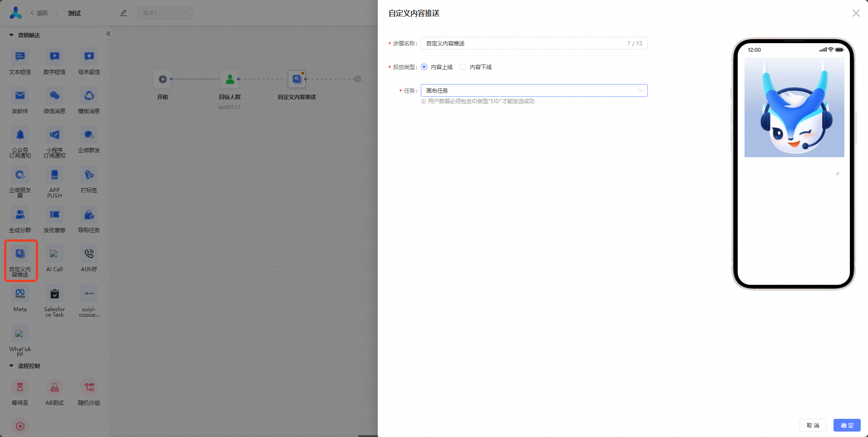
Task: Collapse the left component sidebar
Action: tap(108, 34)
